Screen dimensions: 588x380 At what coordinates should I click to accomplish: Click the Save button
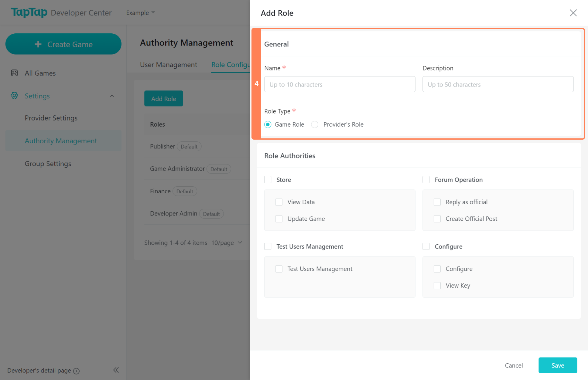click(558, 365)
